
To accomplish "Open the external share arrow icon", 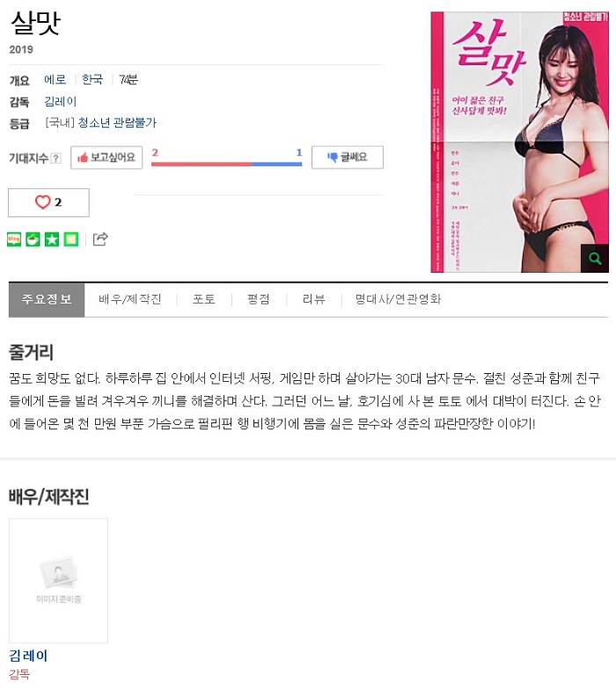I will coord(100,239).
